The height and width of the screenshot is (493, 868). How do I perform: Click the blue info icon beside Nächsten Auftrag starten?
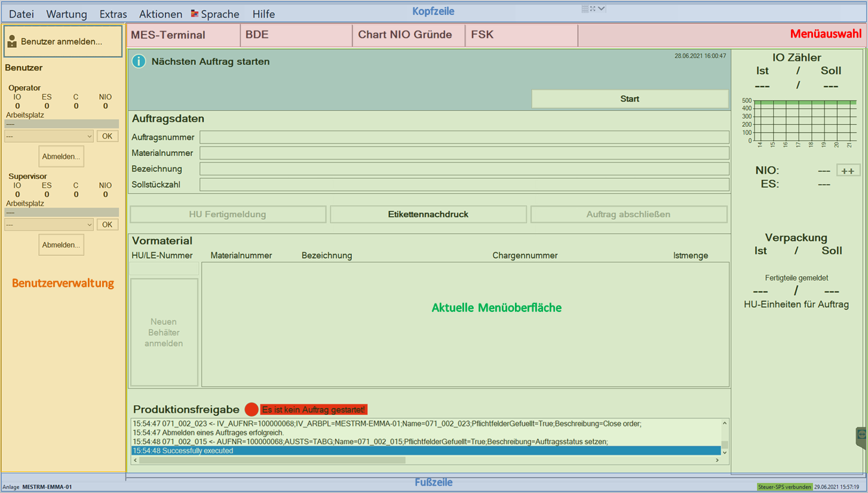point(139,61)
